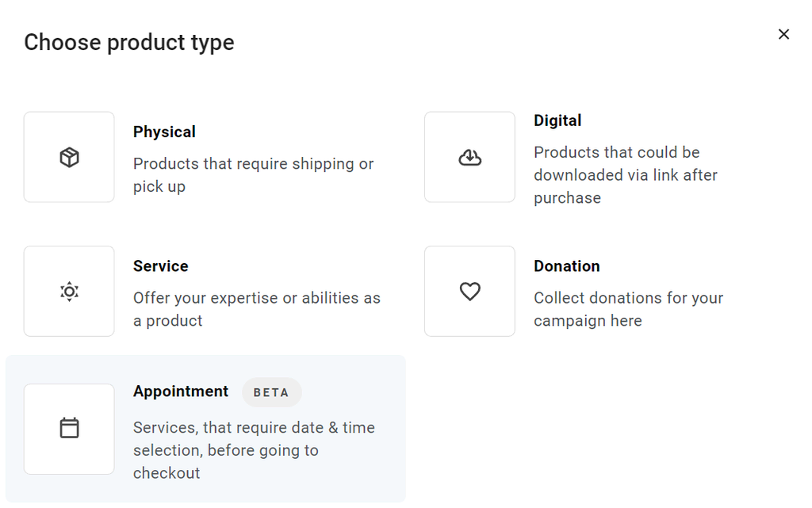Click the Digital cloud download icon
Screen dimensions: 812x508
click(x=469, y=157)
